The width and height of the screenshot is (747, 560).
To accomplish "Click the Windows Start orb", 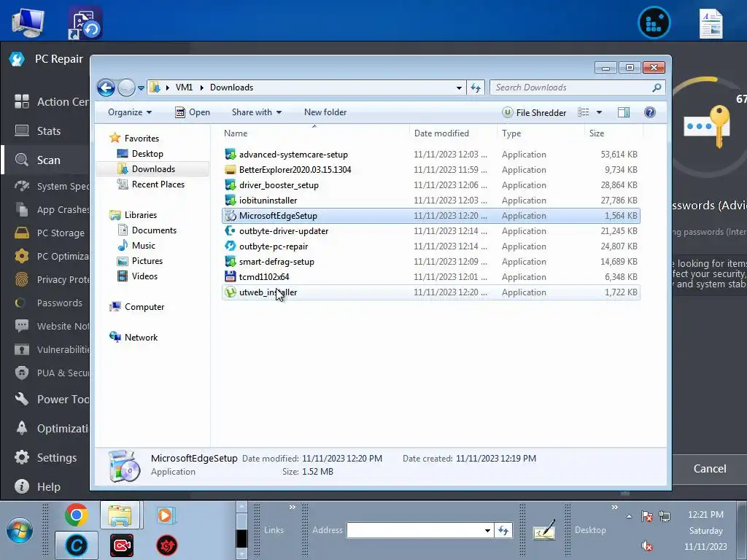I will coord(20,530).
